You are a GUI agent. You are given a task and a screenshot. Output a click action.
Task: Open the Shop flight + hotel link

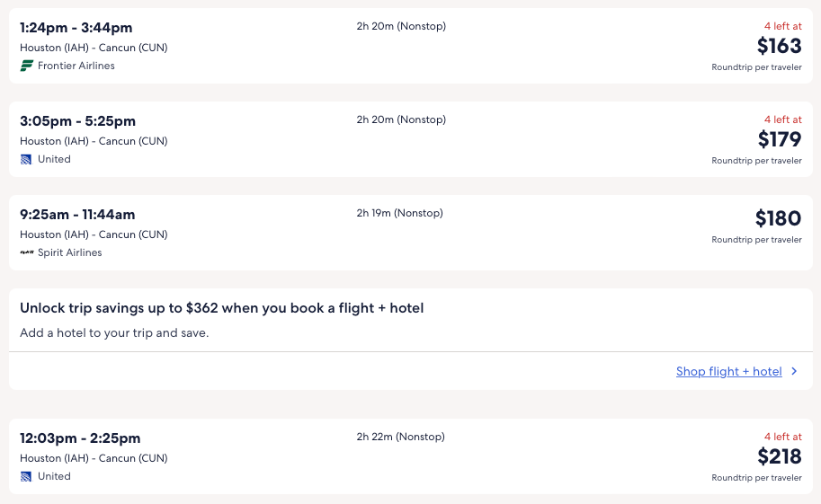click(x=728, y=371)
